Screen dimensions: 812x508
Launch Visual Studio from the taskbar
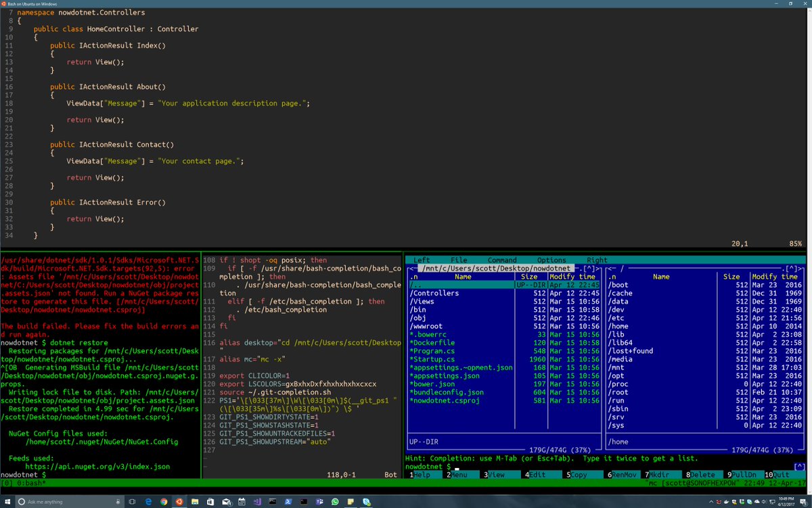point(257,501)
